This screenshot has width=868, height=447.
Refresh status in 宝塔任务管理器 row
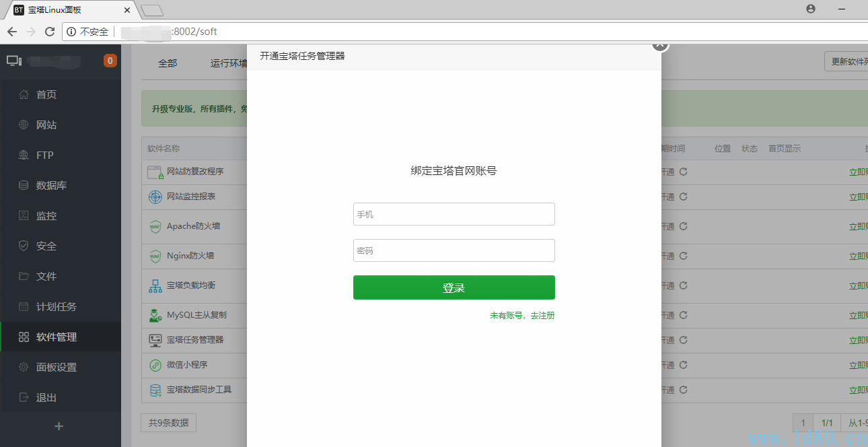tap(683, 340)
